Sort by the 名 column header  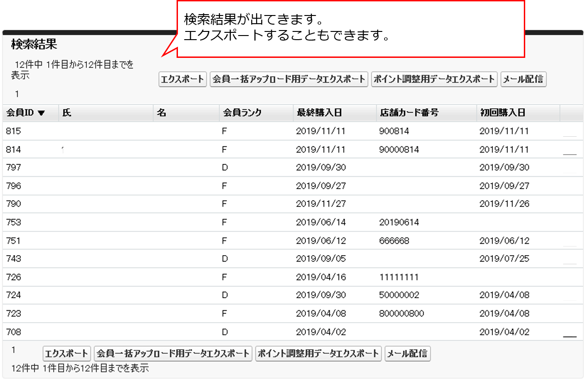pos(161,113)
